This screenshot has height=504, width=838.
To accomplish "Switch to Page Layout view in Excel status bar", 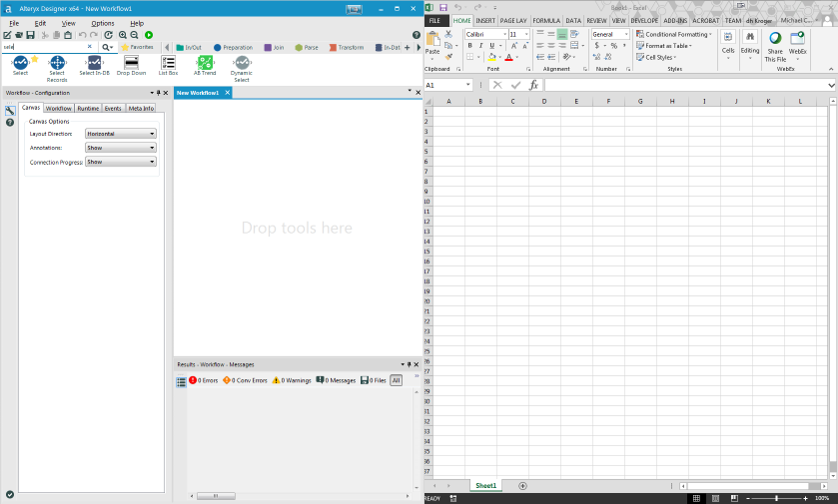I will (x=715, y=498).
